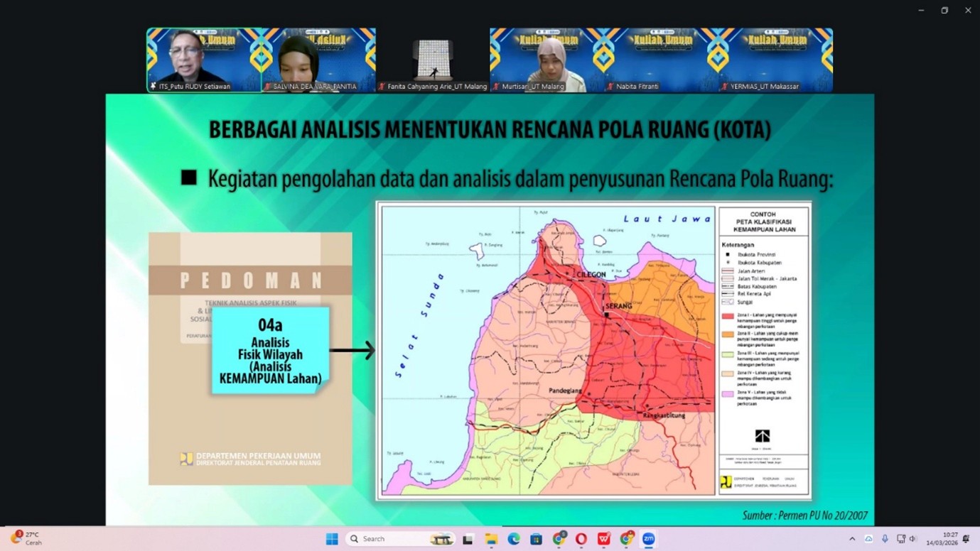Click the taskbar Search box
This screenshot has width=980, height=551.
400,539
